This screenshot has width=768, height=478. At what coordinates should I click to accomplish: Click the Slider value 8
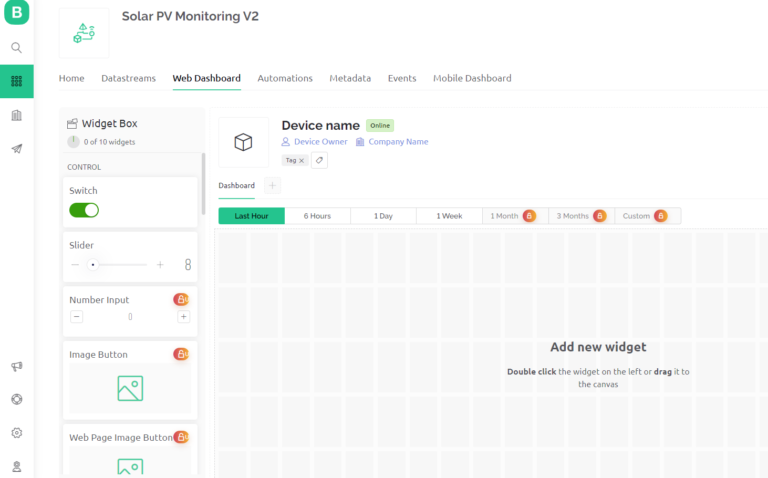coord(188,264)
